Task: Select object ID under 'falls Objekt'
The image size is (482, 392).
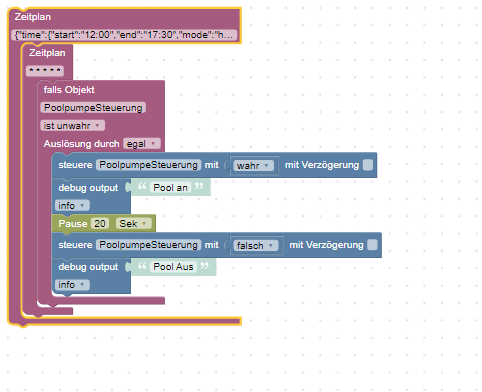Action: pos(93,108)
